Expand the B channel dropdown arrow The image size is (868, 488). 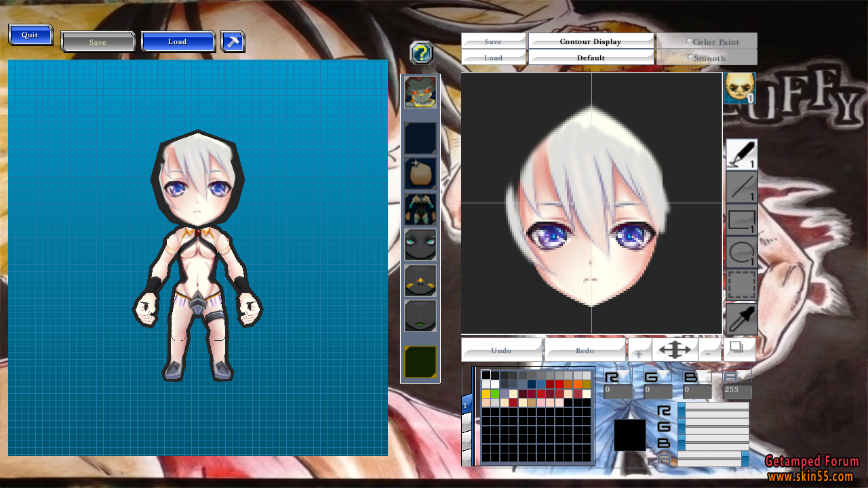[x=703, y=374]
